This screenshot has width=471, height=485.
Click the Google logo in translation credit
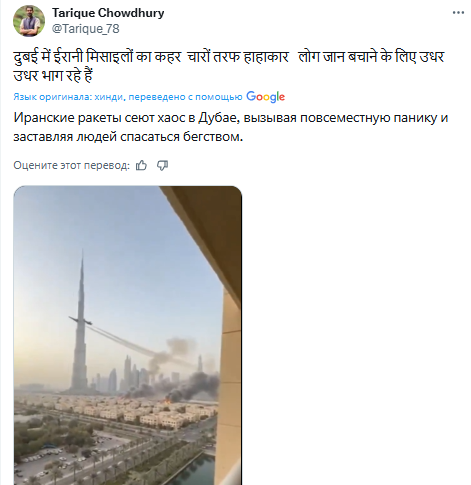(265, 97)
